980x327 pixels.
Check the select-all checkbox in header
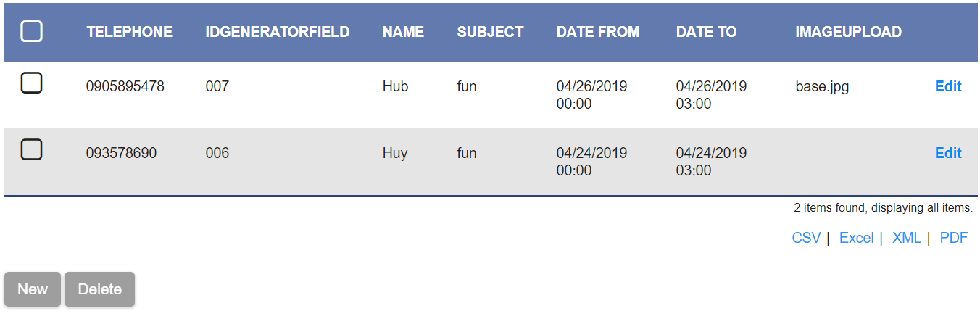[31, 31]
